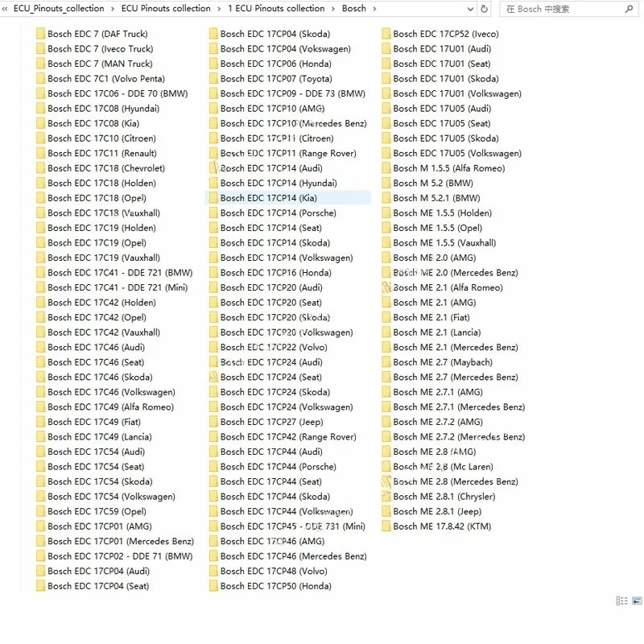This screenshot has width=644, height=644.
Task: Select folder icon of Bosch EDC 17CP07 (Toyota)
Action: pyautogui.click(x=213, y=78)
